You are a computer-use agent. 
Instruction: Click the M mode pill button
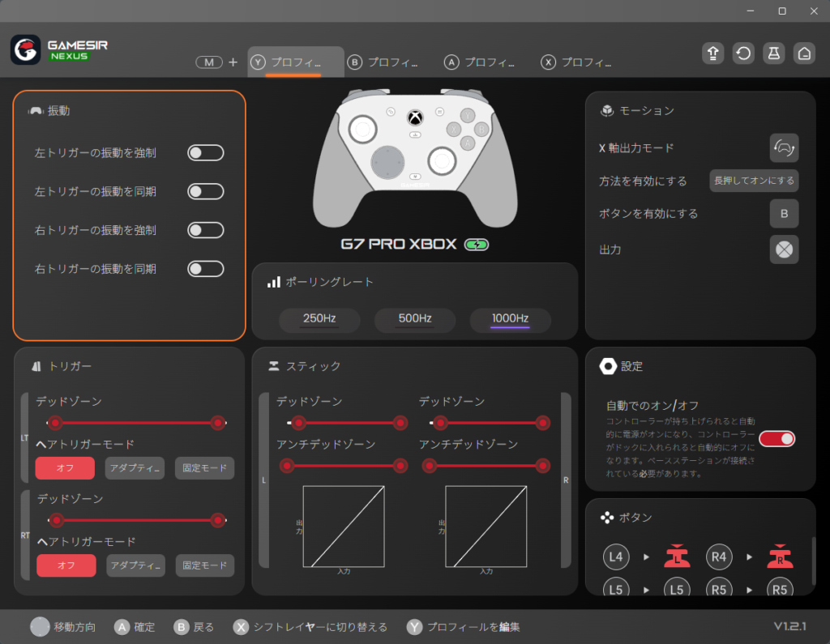pyautogui.click(x=209, y=62)
